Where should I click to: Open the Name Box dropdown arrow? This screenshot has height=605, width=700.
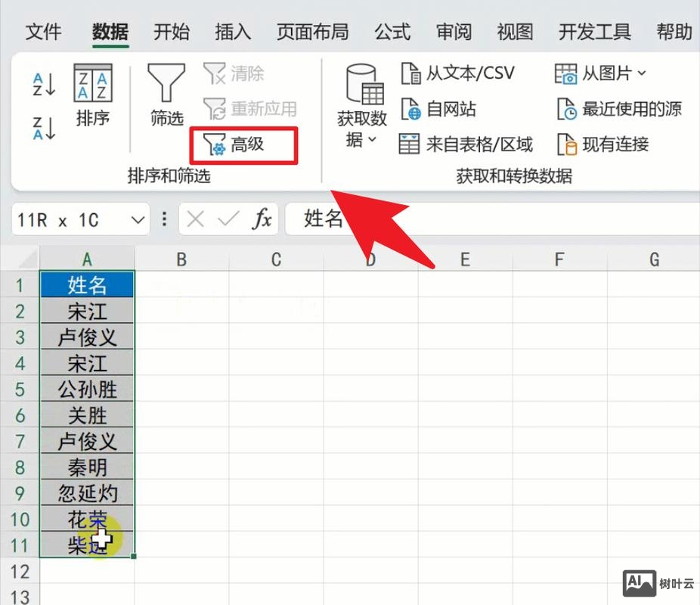140,219
